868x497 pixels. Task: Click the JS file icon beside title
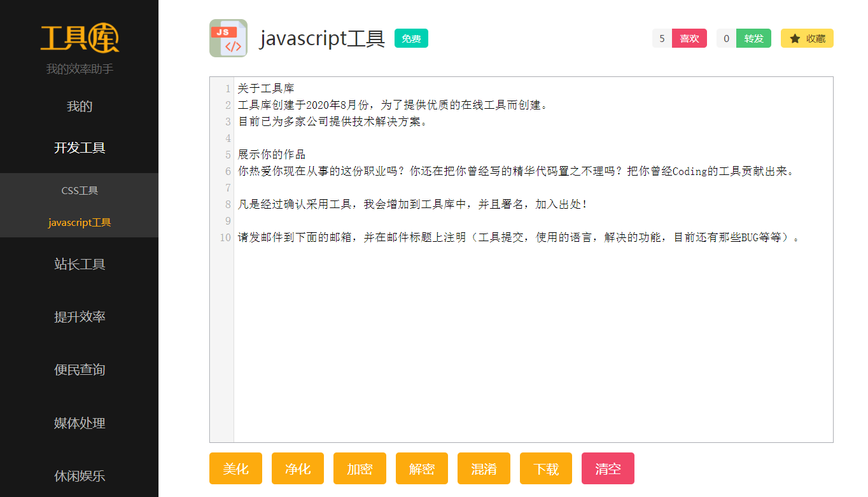[228, 38]
